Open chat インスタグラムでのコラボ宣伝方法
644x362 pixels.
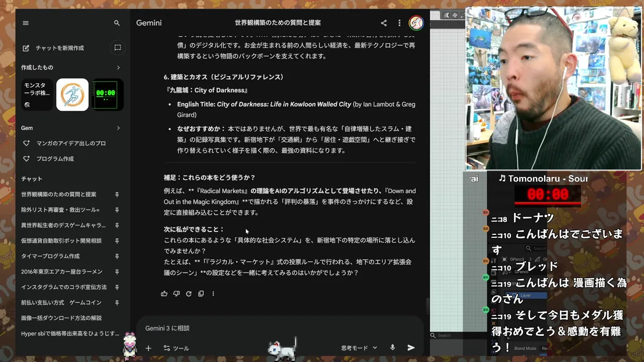click(x=64, y=287)
